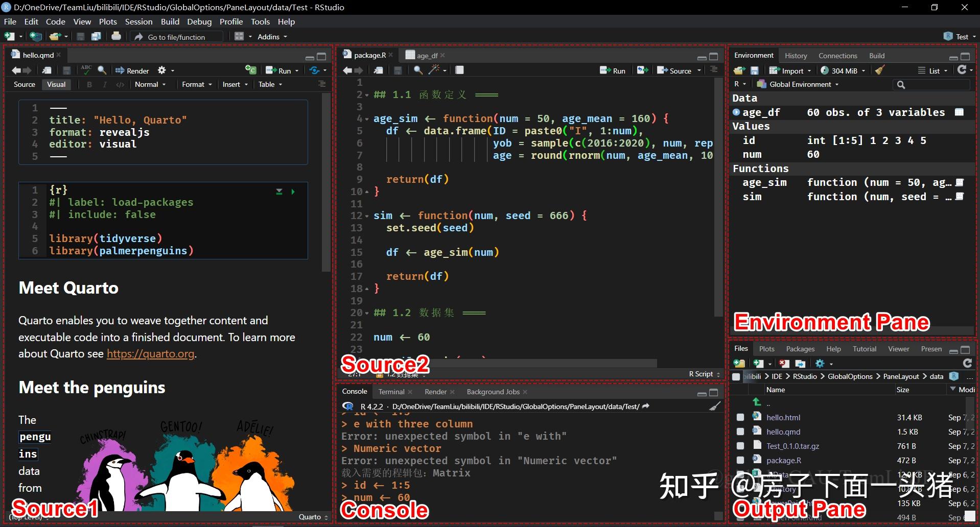Open an existing file with the folder icon

(x=55, y=36)
